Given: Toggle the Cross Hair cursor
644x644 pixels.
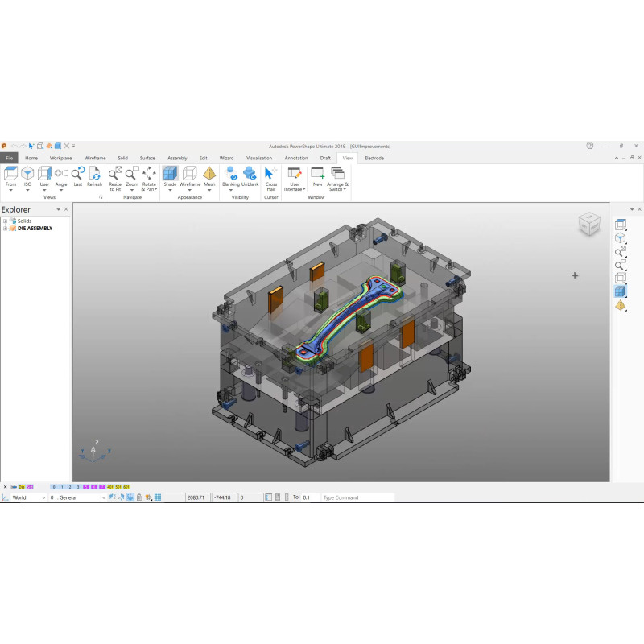Looking at the screenshot, I should click(271, 174).
